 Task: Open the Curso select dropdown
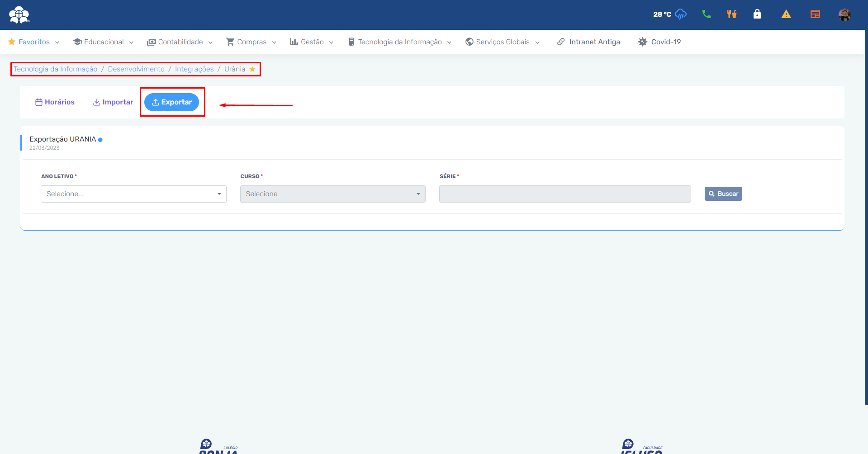coord(332,194)
